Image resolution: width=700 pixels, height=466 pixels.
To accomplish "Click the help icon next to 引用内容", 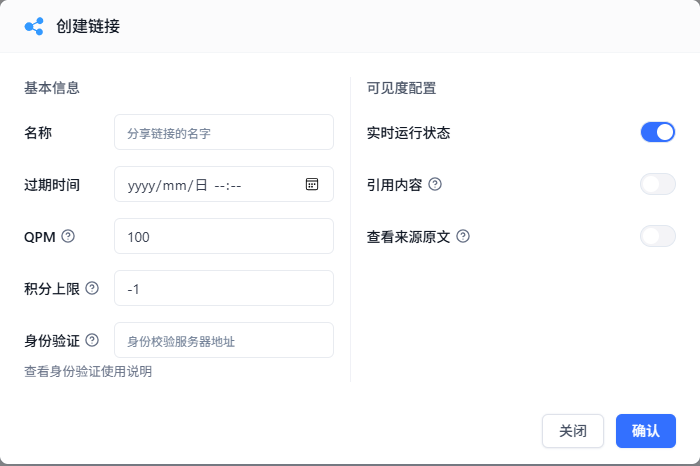I will pos(435,184).
